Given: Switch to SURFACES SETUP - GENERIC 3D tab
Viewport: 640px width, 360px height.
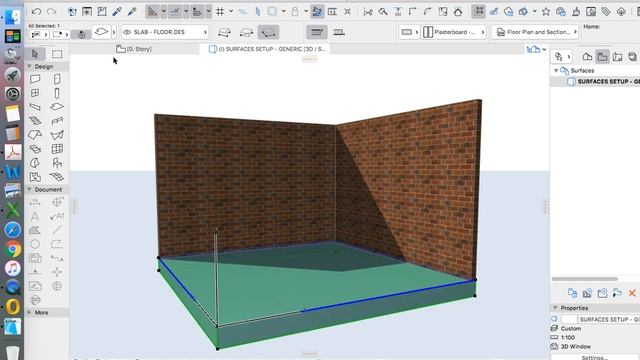Looking at the screenshot, I should pyautogui.click(x=267, y=49).
